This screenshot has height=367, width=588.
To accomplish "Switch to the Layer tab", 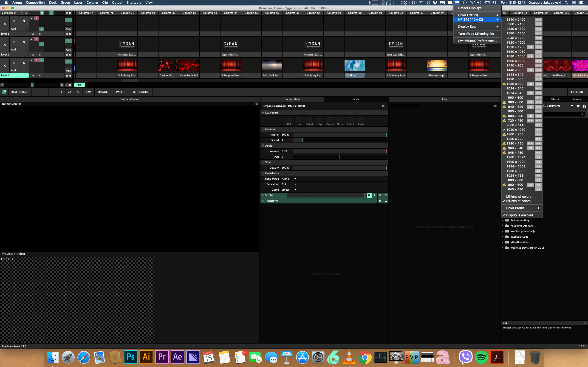I will pyautogui.click(x=356, y=99).
